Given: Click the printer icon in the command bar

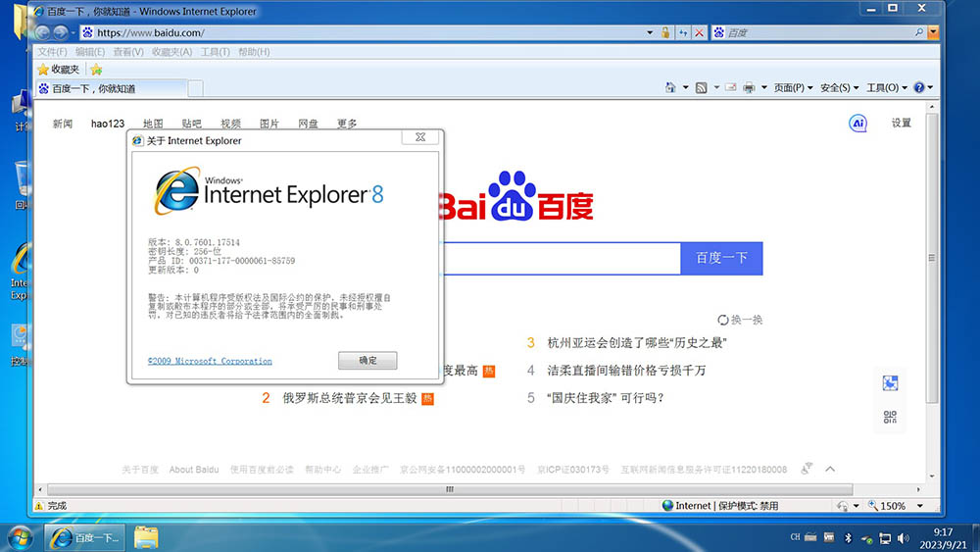Looking at the screenshot, I should point(750,88).
